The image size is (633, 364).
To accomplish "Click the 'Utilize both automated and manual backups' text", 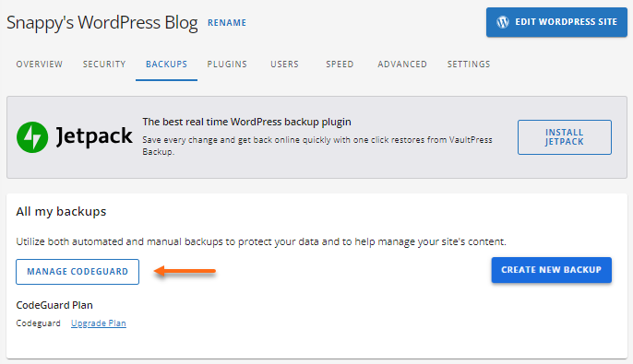I will (261, 241).
